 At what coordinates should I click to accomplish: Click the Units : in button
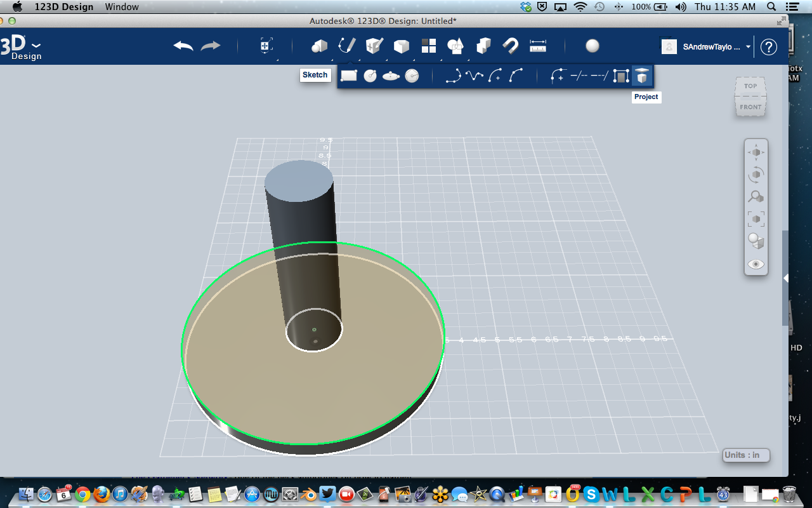coord(745,455)
